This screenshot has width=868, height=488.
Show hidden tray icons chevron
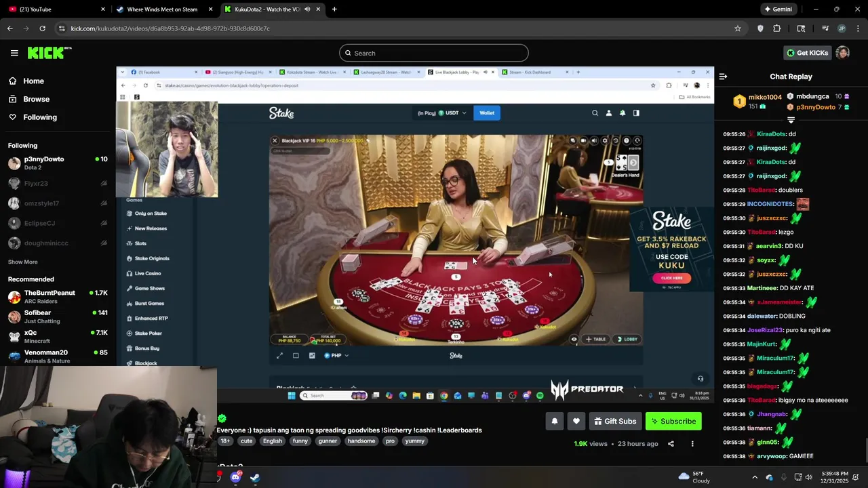(755, 477)
